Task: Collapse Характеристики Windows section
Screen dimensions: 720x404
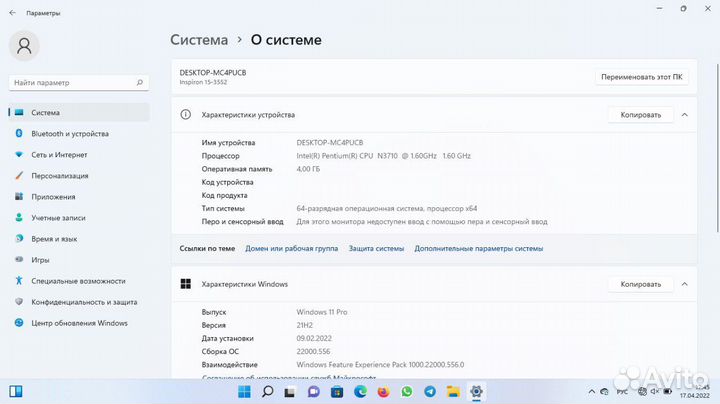Action: pyautogui.click(x=685, y=284)
